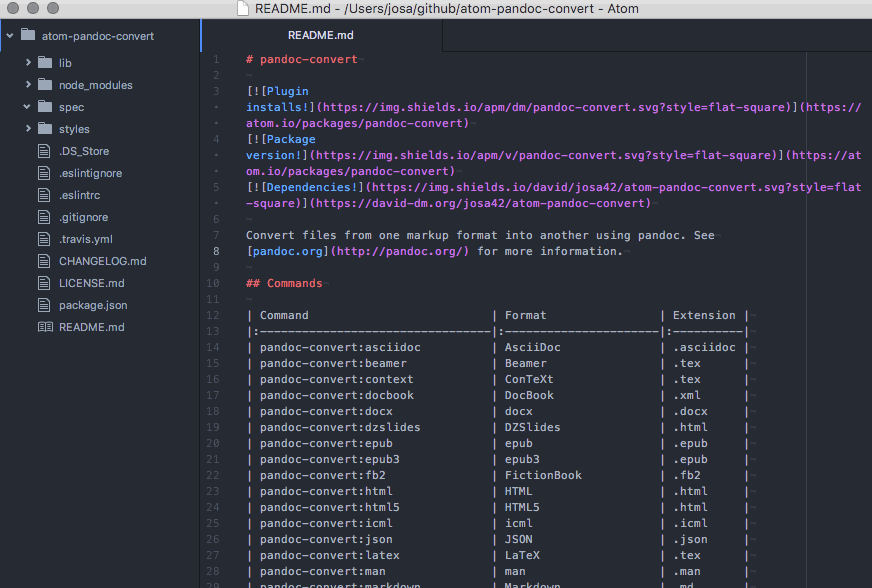Click the .eslintignore file icon

(44, 173)
